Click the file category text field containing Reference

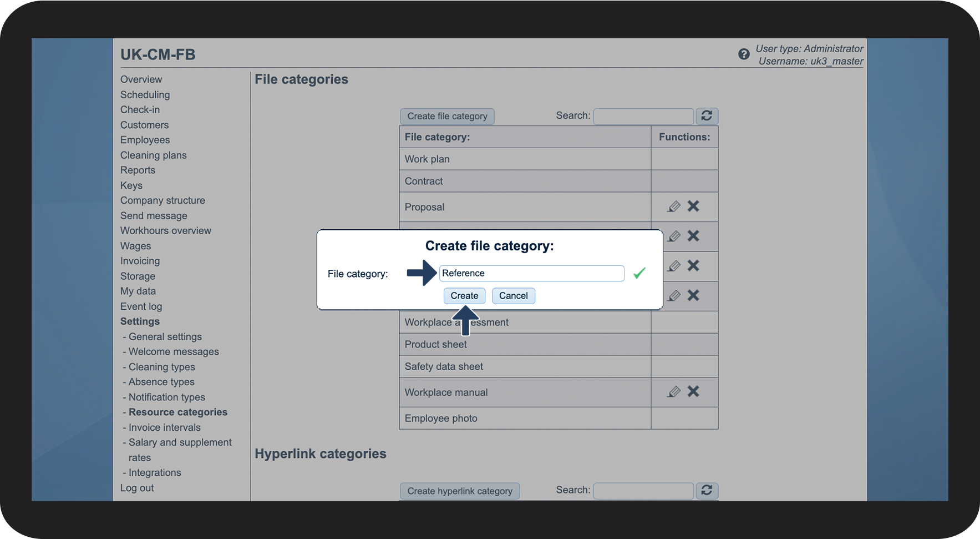tap(531, 273)
